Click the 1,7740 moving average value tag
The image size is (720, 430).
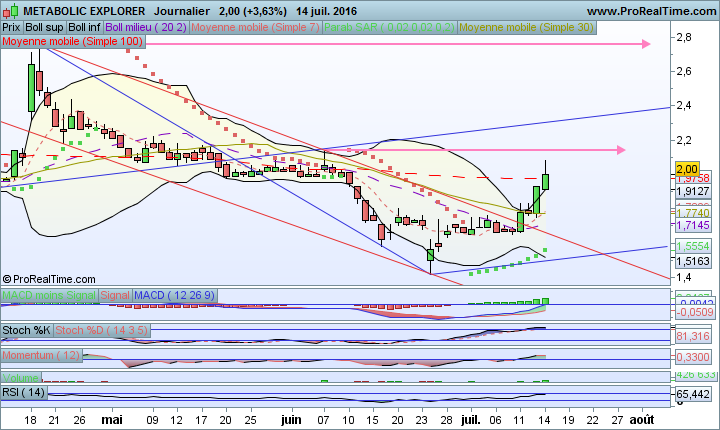tap(693, 213)
